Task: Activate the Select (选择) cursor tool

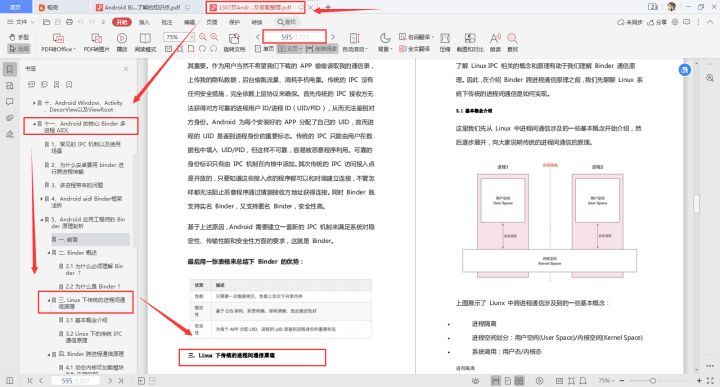Action: pyautogui.click(x=19, y=48)
